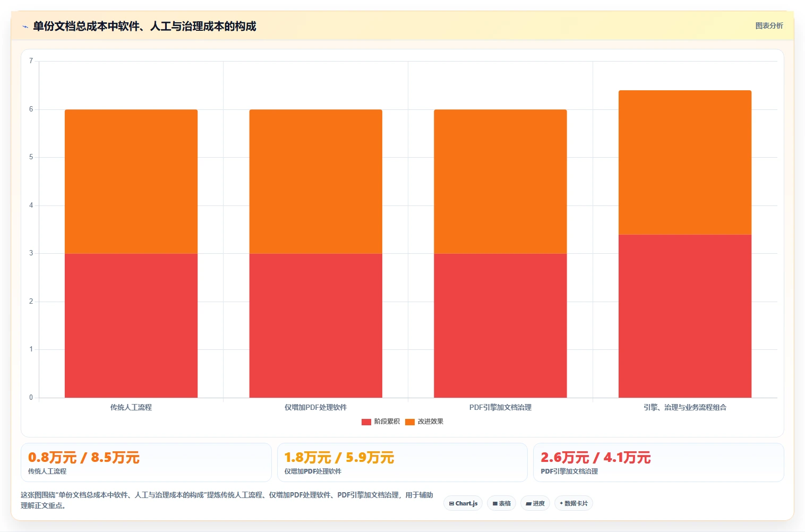This screenshot has height=532, width=805.
Task: Click the PDF引擎加文档治理 x-axis label
Action: (500, 407)
